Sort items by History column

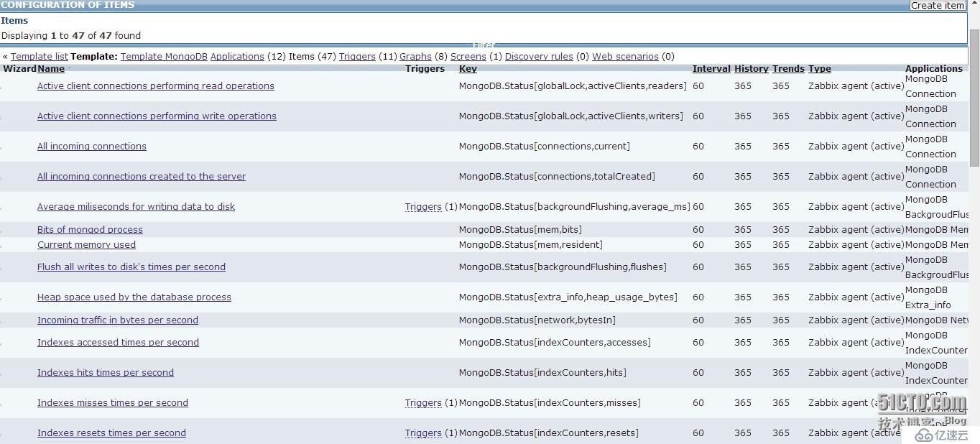[x=752, y=69]
